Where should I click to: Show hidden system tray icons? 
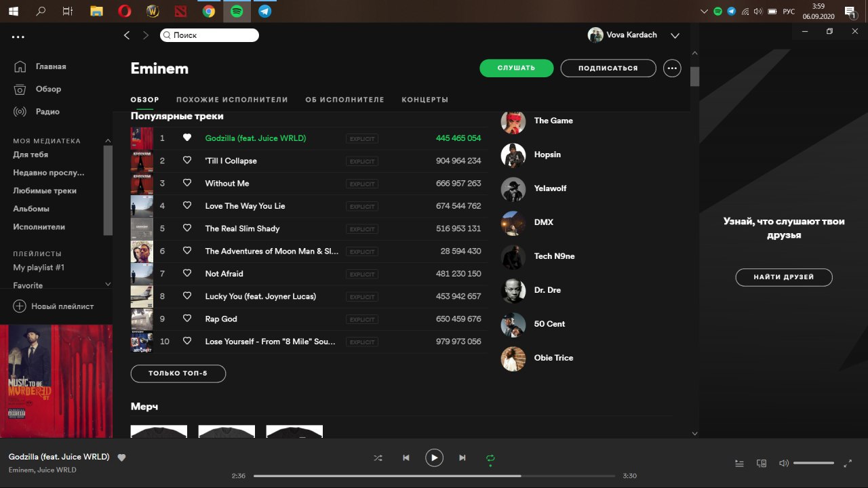pos(703,12)
